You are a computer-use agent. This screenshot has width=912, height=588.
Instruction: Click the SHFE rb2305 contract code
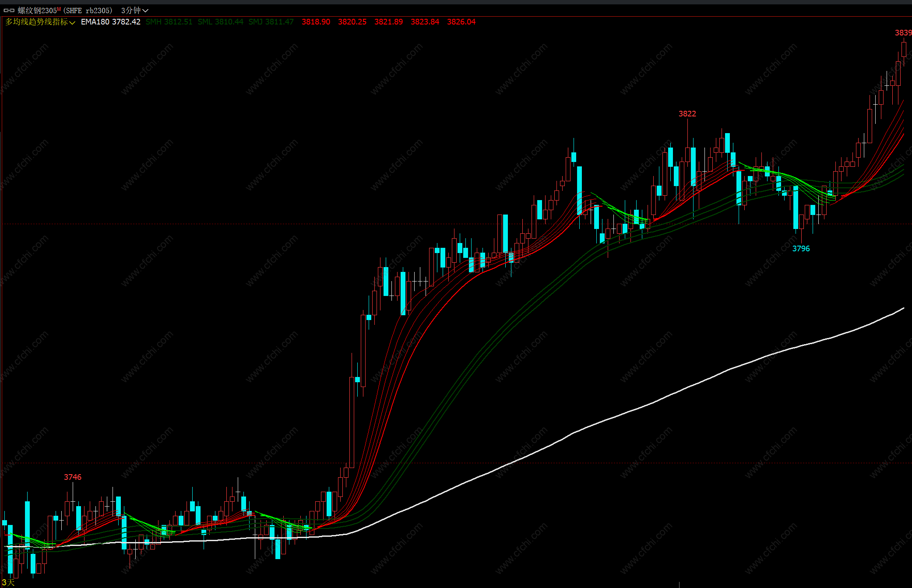point(88,10)
